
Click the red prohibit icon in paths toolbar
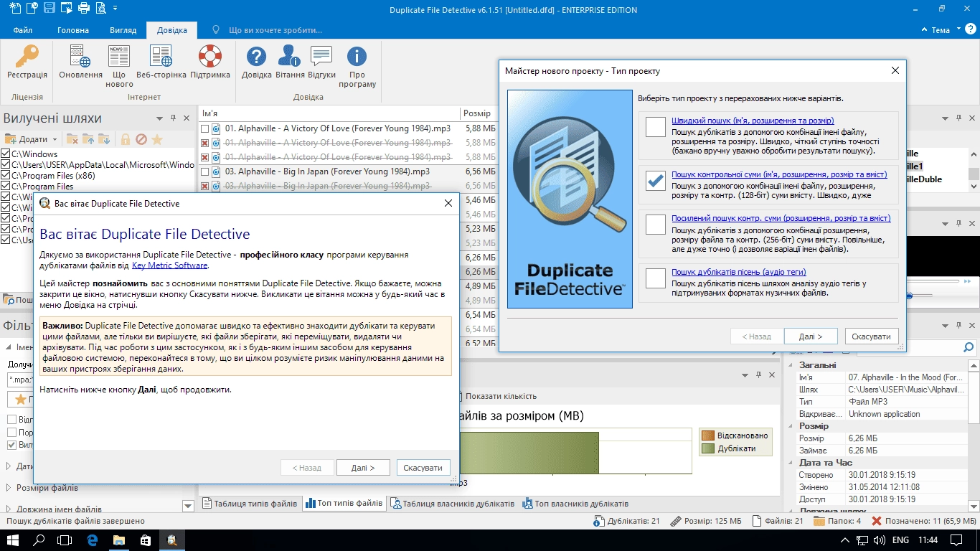[x=141, y=139]
